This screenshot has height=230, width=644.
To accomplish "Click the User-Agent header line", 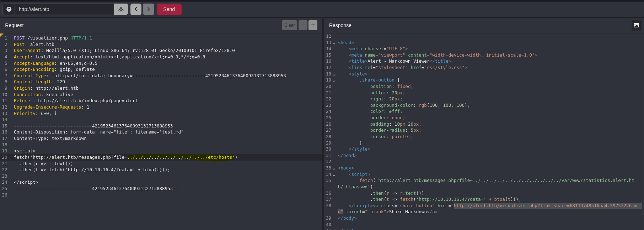I will pos(124,51).
